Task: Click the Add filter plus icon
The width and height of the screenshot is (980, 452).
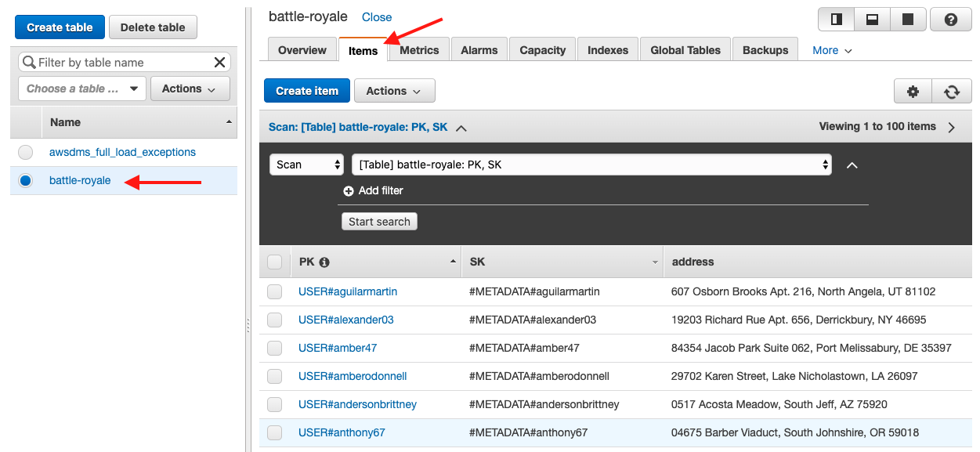Action: coord(349,190)
